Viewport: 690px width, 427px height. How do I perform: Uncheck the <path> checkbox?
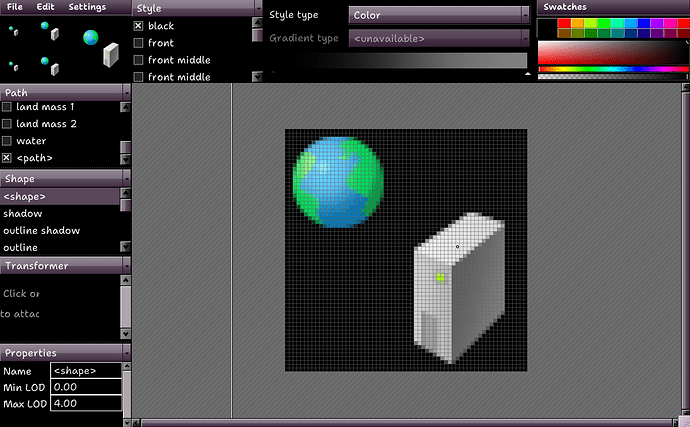point(7,158)
